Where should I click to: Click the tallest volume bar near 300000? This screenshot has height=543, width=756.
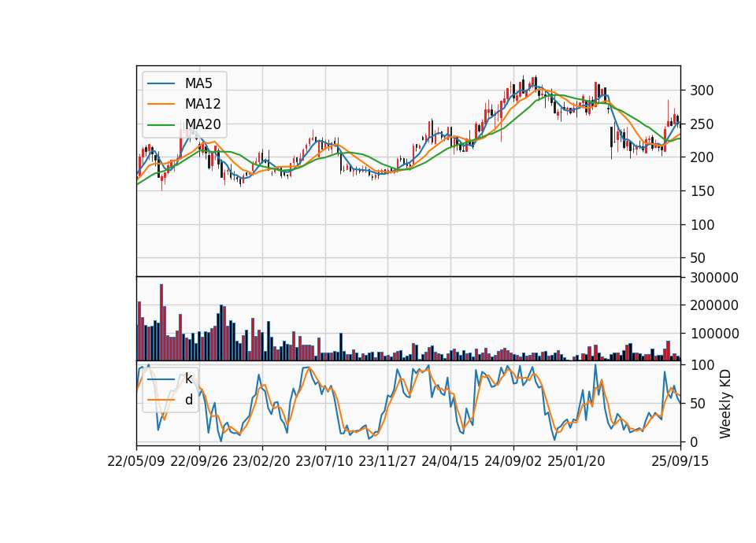coord(161,323)
